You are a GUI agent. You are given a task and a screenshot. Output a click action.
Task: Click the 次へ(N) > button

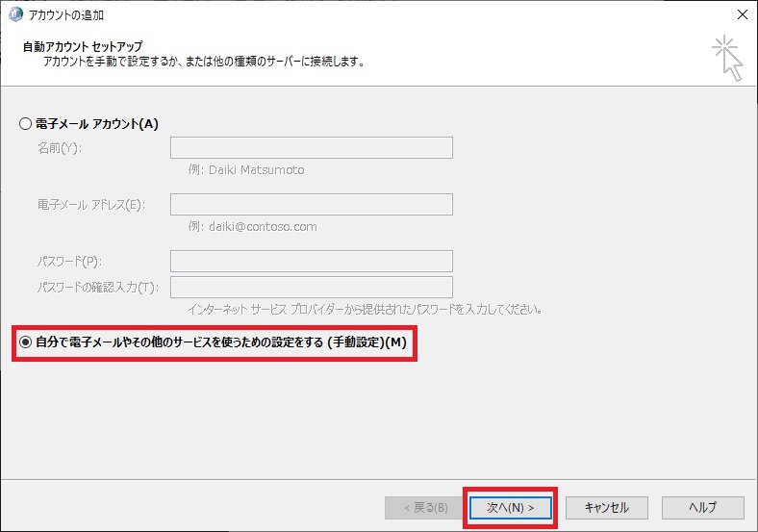point(511,508)
